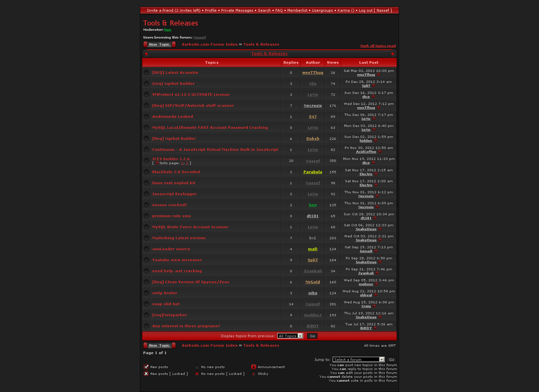Expand the Select a forum dropdown

tap(358, 360)
